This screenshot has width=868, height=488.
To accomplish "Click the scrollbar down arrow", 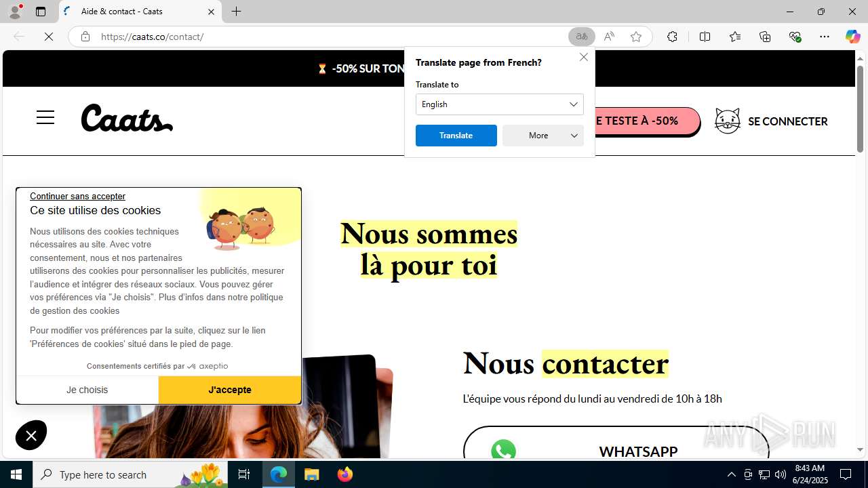I will coord(860,450).
